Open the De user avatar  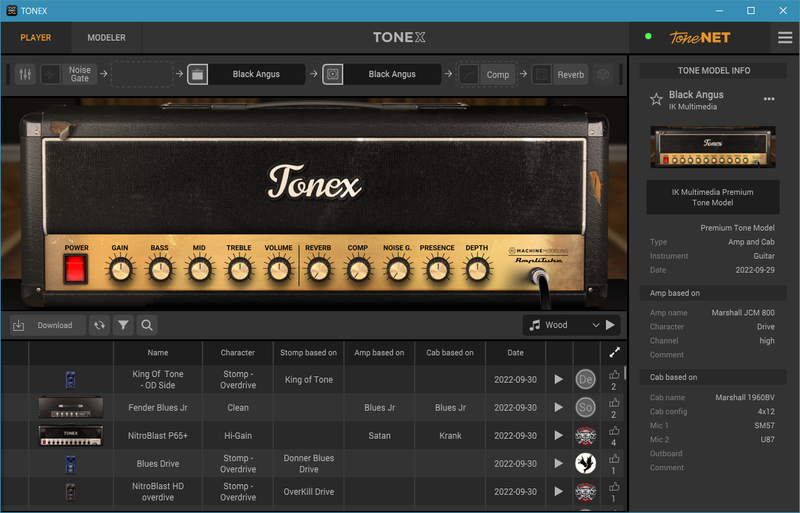tap(586, 379)
